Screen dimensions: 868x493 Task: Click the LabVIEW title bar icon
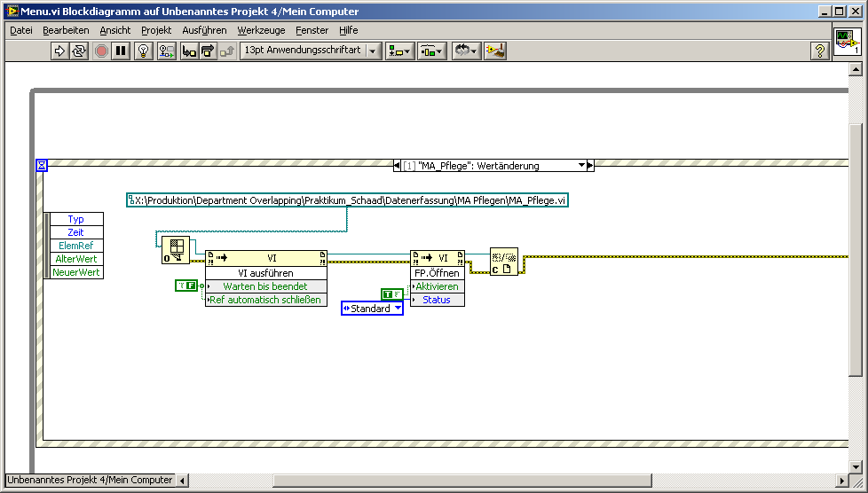tap(12, 11)
